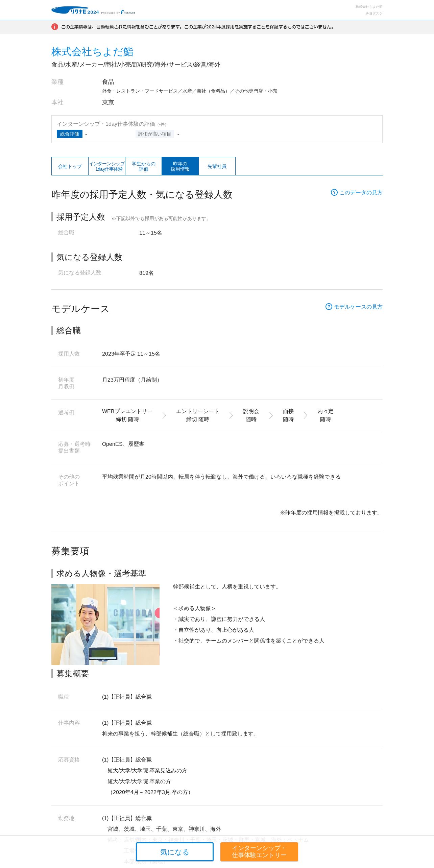Click the sushi chef staff photo
This screenshot has height=868, width=434.
tap(105, 624)
